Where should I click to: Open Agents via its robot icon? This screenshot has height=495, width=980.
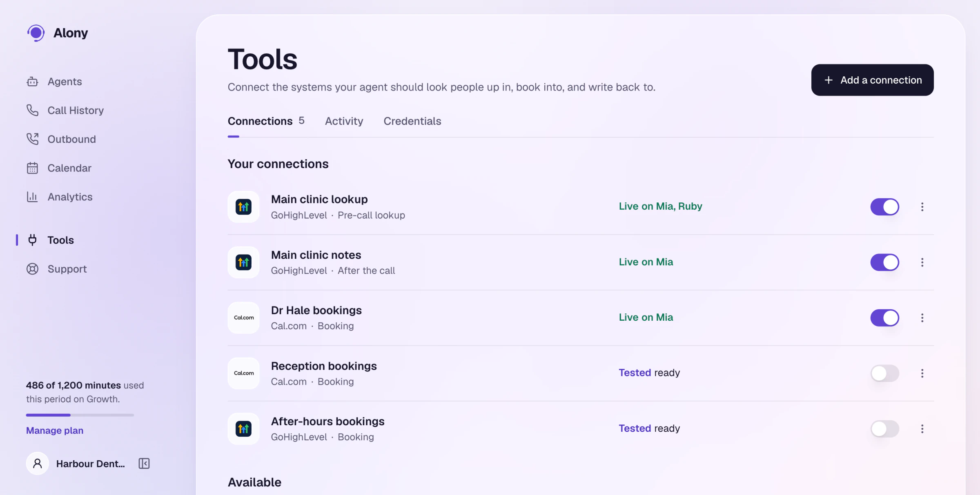coord(32,82)
